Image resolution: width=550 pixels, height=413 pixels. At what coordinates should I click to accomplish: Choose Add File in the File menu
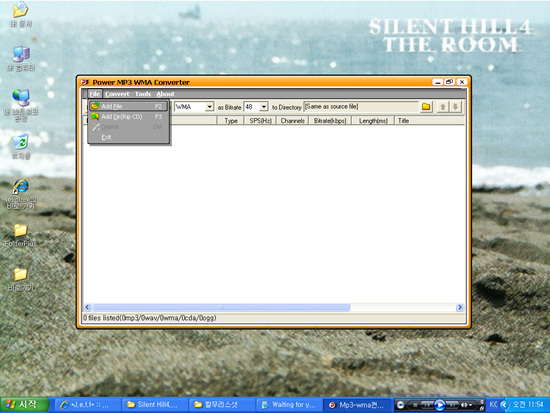tap(128, 106)
